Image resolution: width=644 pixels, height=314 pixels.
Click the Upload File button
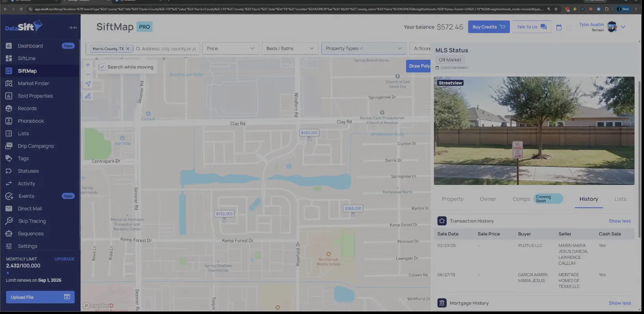40,297
